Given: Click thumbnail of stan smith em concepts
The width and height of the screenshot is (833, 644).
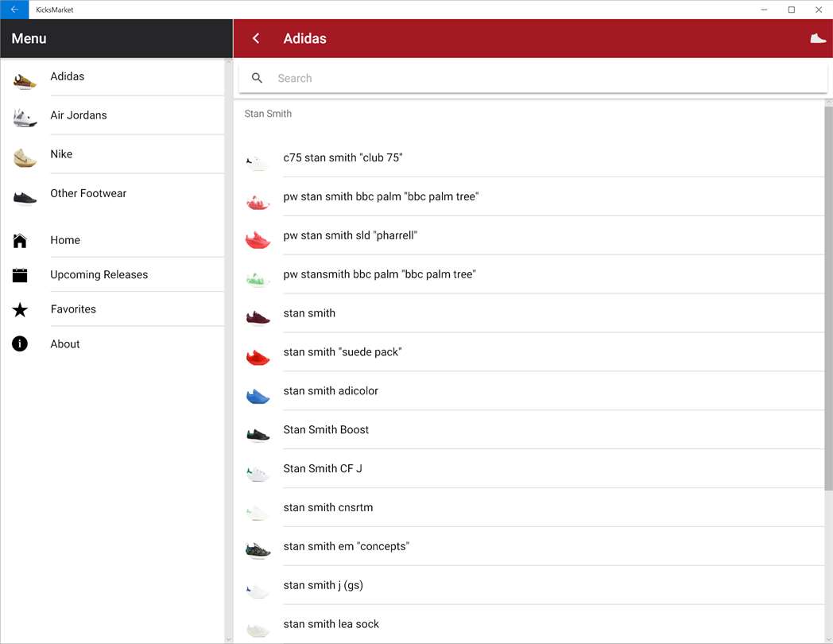Looking at the screenshot, I should pos(258,551).
